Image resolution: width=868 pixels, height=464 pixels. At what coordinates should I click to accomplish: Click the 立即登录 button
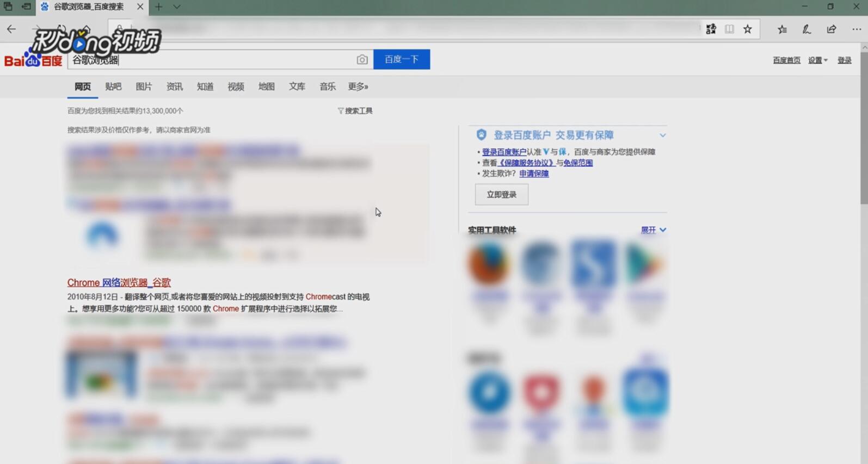pos(502,195)
